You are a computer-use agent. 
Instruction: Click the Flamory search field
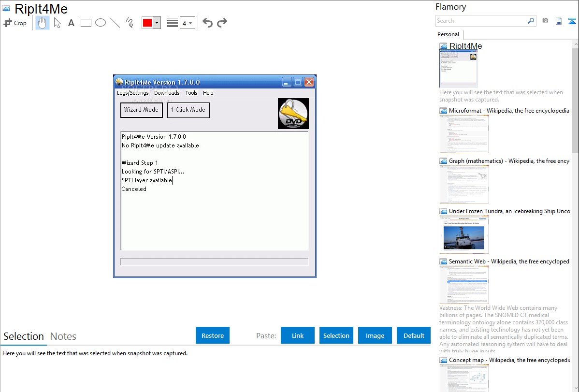click(481, 21)
